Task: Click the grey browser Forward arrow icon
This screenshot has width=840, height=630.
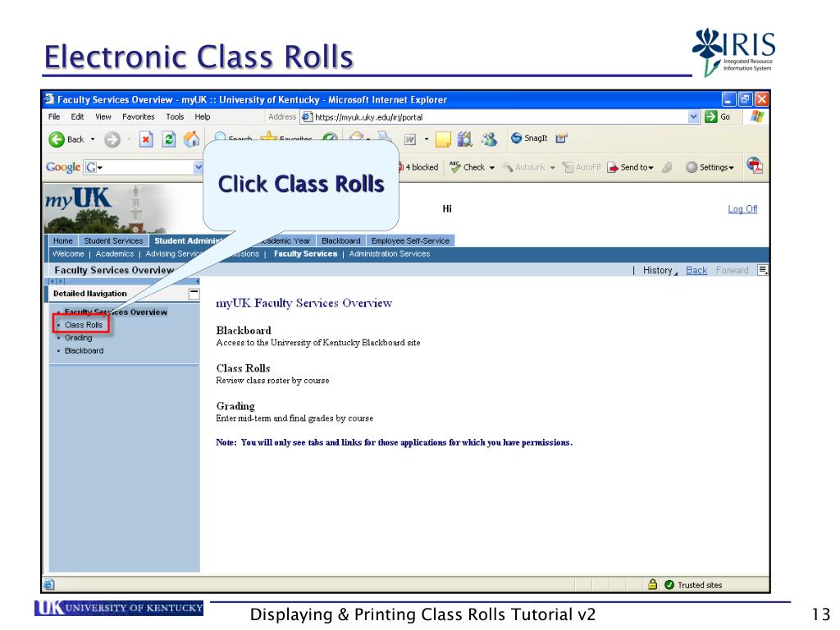Action: point(112,139)
